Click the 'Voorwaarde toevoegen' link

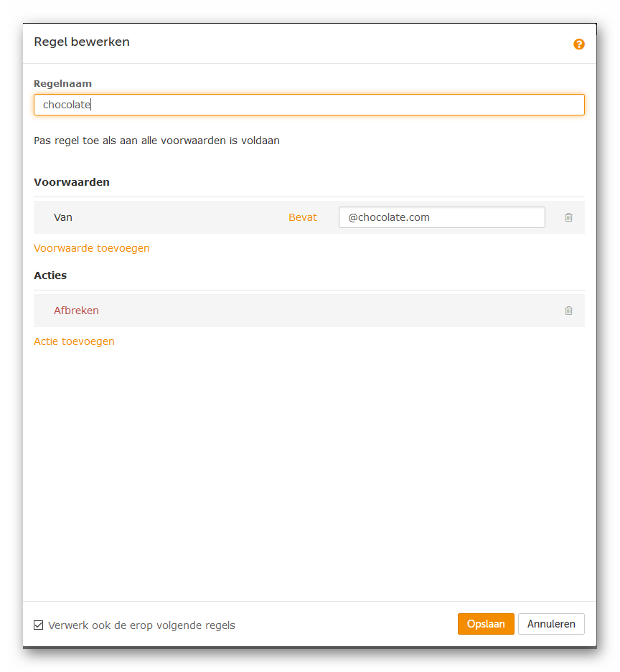pyautogui.click(x=92, y=248)
